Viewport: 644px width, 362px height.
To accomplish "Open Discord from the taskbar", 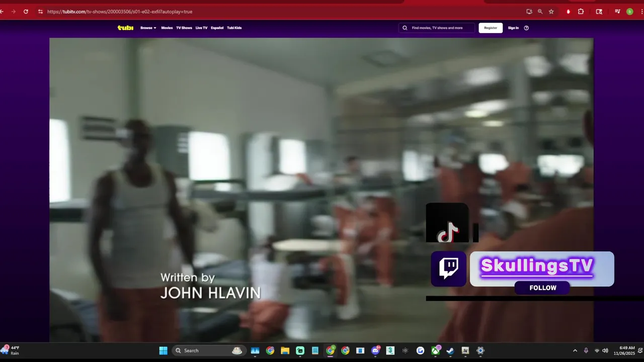I will tap(375, 350).
